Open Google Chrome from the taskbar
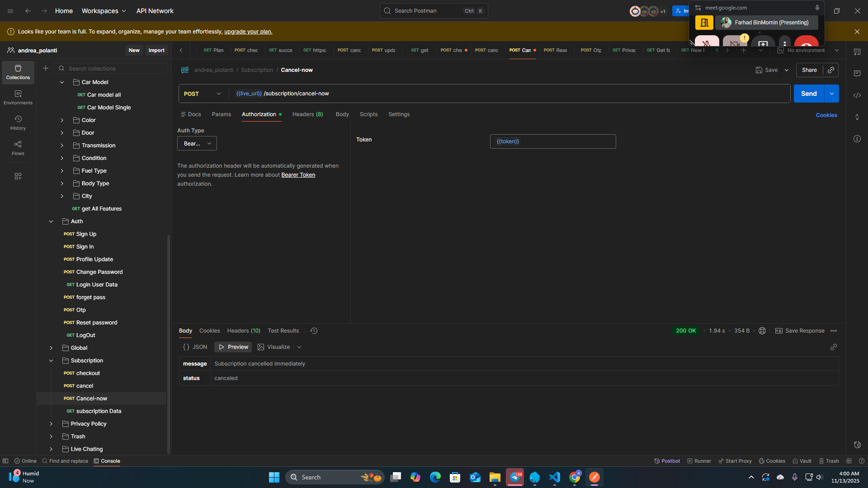 (575, 477)
